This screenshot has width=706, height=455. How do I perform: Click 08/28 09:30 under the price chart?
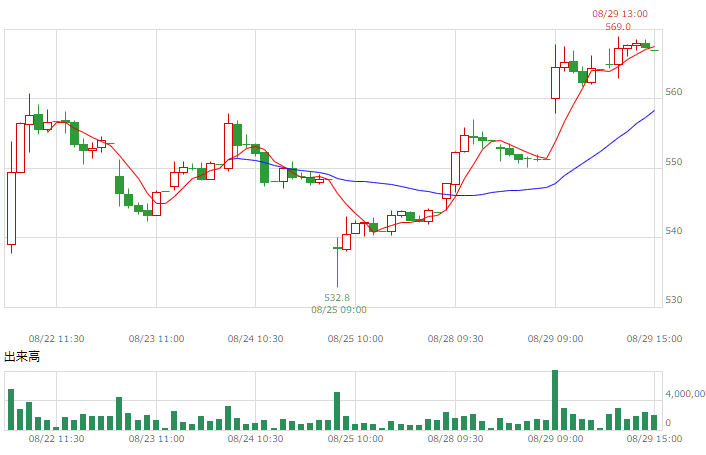pos(455,338)
